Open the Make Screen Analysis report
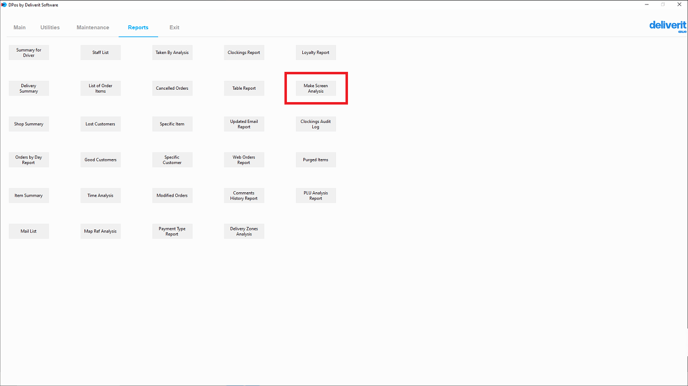Image resolution: width=688 pixels, height=386 pixels. (x=315, y=88)
